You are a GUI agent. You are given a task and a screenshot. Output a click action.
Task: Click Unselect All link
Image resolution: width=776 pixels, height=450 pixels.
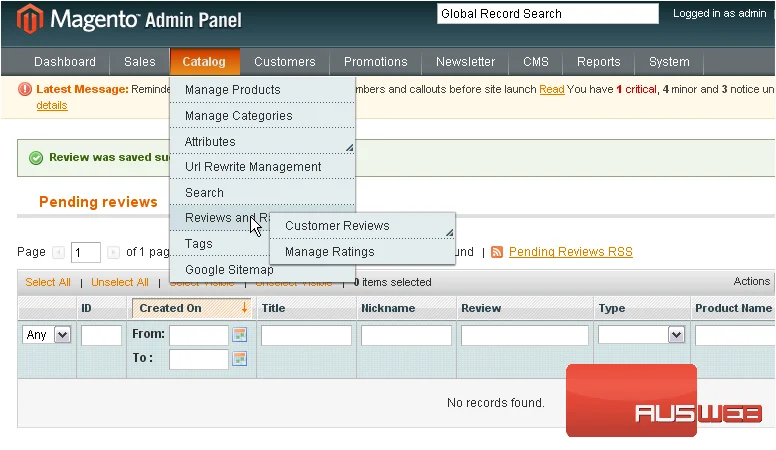(x=120, y=282)
